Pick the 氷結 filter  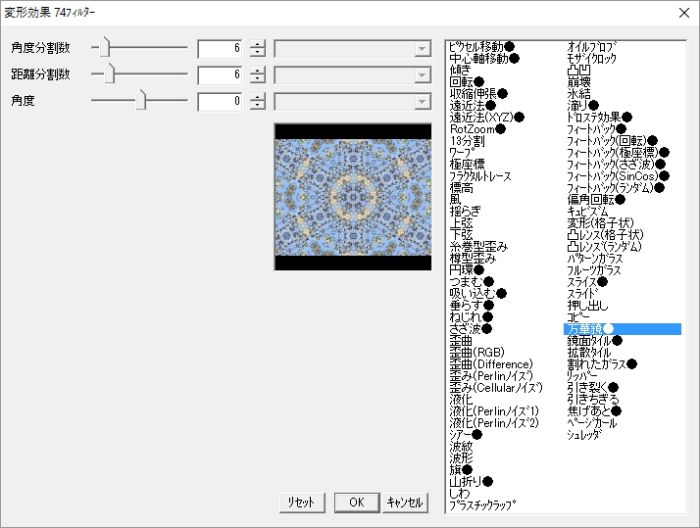[578, 93]
